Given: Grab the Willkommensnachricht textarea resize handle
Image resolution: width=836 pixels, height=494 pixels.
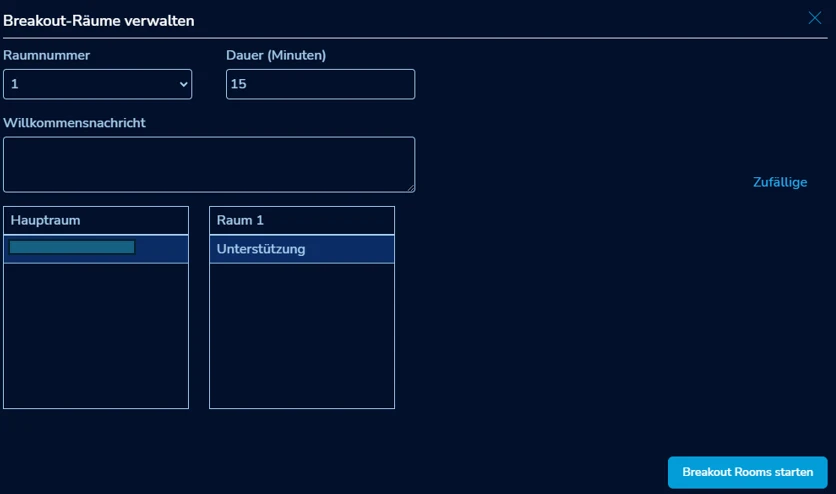Looking at the screenshot, I should tap(410, 187).
